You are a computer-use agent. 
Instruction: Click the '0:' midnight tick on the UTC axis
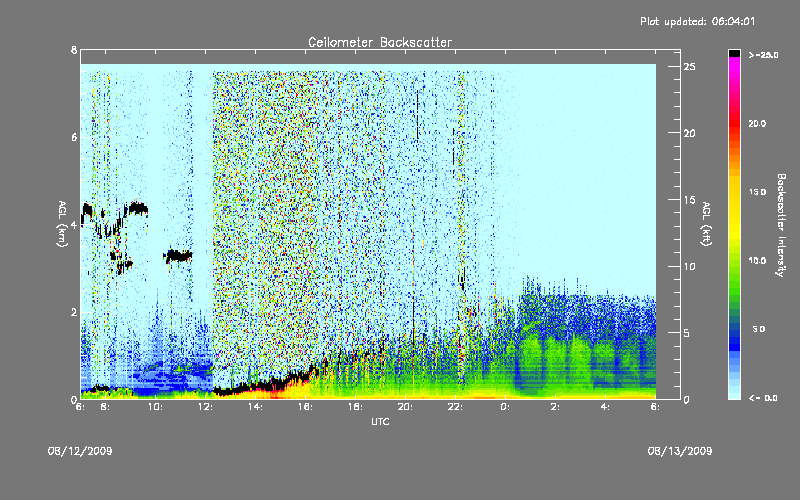click(x=505, y=407)
